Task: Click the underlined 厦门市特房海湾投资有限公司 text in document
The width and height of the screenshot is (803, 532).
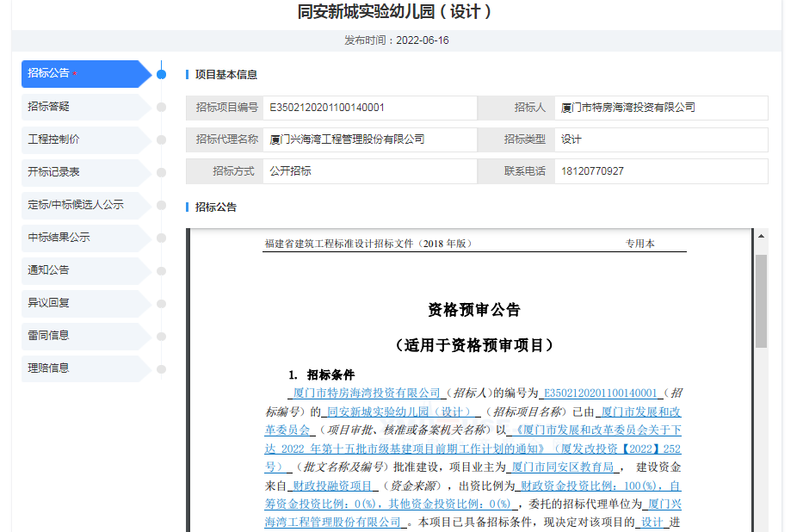Action: pyautogui.click(x=366, y=393)
